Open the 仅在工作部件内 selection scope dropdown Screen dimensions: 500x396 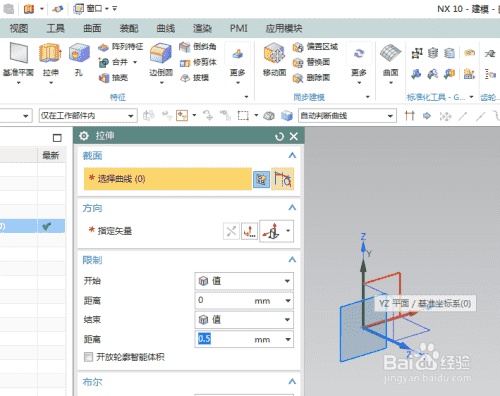88,116
